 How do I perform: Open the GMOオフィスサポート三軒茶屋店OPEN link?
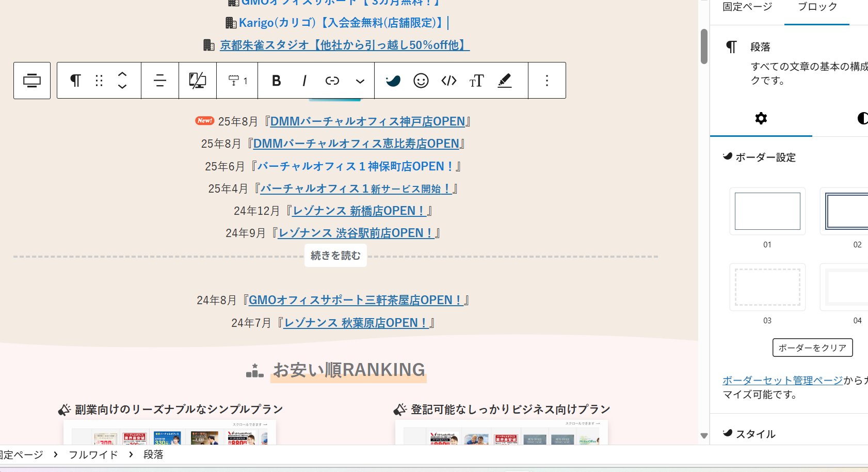356,300
